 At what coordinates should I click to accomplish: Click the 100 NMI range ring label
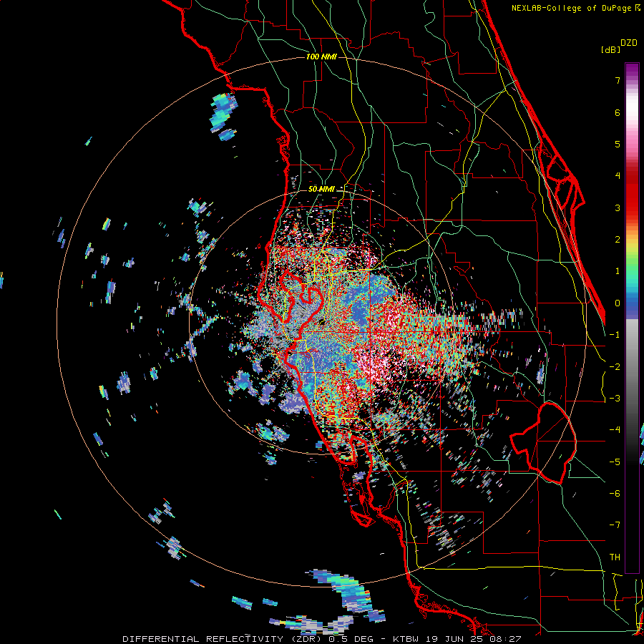321,57
